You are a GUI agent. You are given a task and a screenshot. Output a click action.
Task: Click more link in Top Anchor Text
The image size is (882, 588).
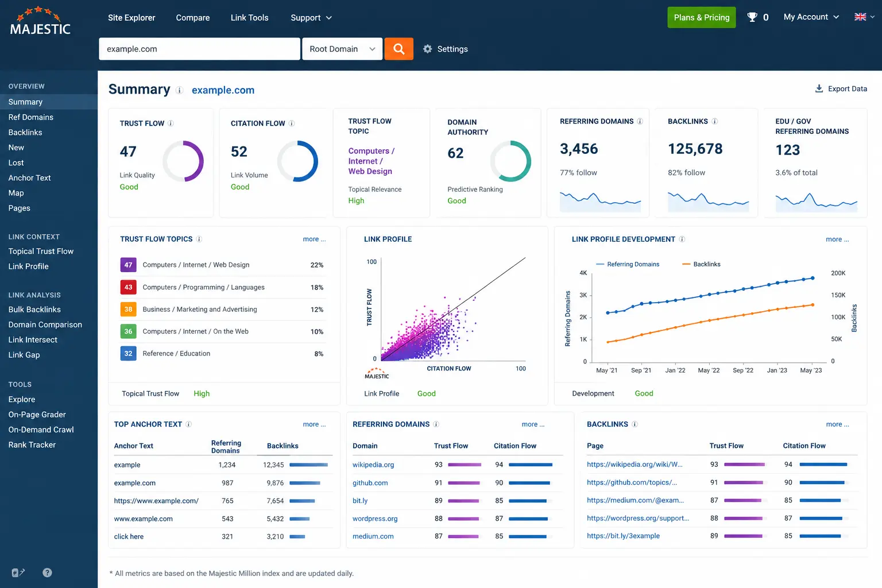[x=314, y=424]
